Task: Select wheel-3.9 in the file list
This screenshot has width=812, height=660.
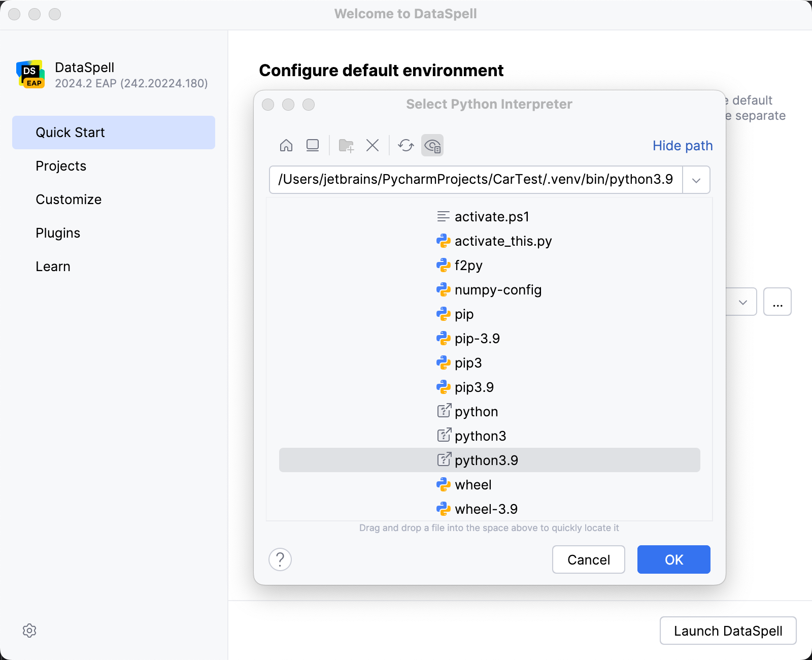Action: (486, 509)
